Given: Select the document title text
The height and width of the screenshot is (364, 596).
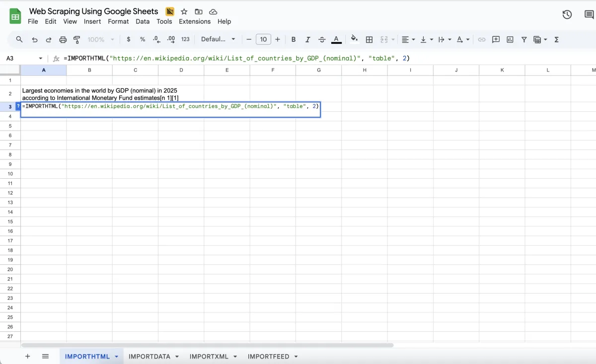Looking at the screenshot, I should click(x=94, y=11).
